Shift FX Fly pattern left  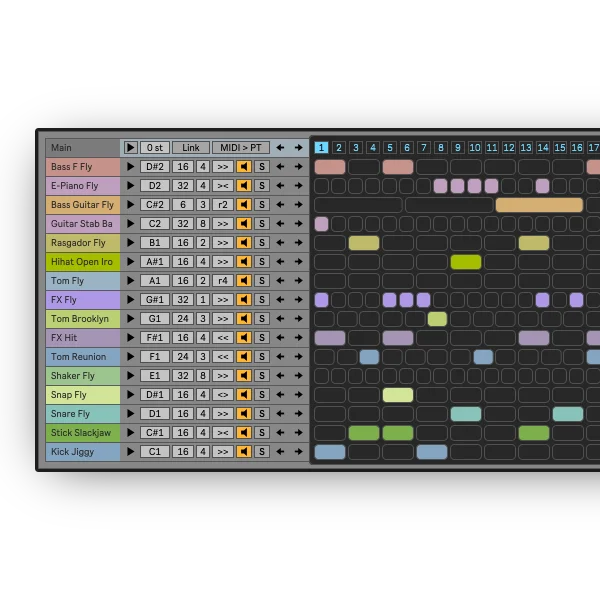point(280,300)
